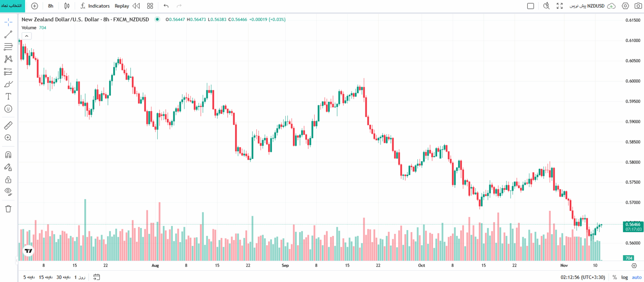This screenshot has height=282, width=644.
Task: Collapse the indicator legend chevron
Action: click(26, 36)
